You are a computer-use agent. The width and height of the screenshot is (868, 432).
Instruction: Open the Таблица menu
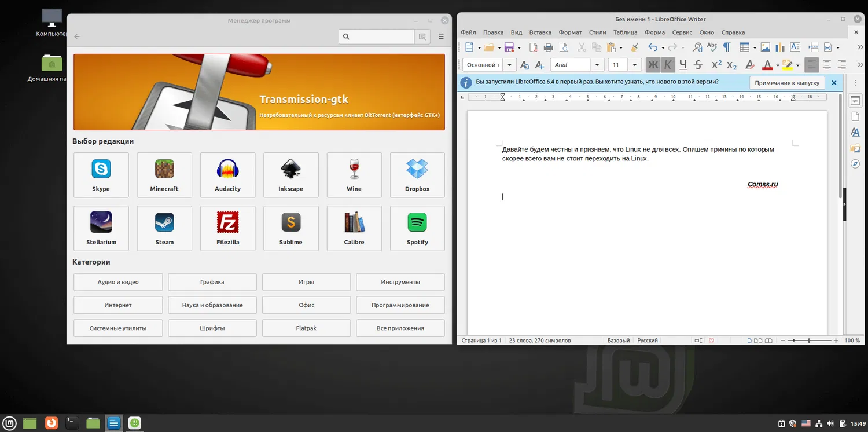click(626, 32)
